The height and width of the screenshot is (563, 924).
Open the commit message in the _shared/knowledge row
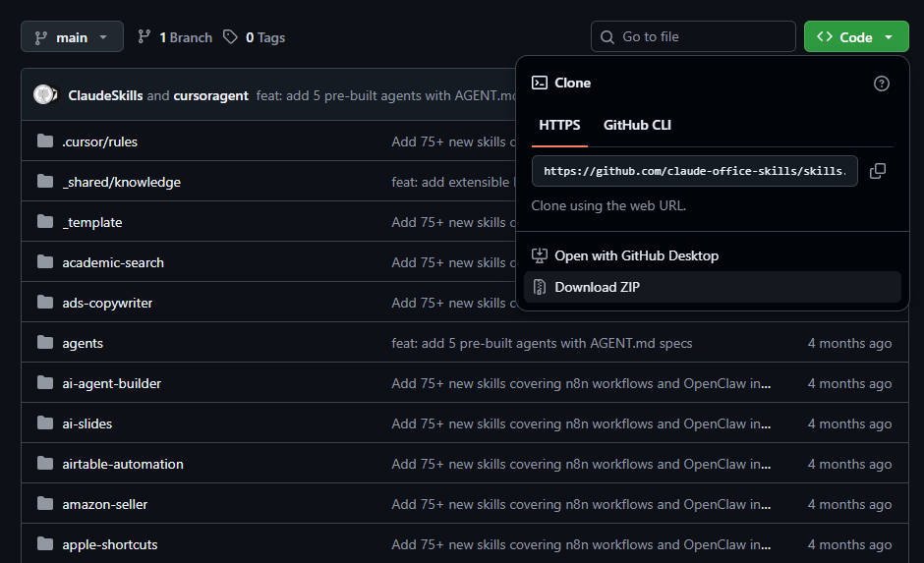(x=453, y=182)
